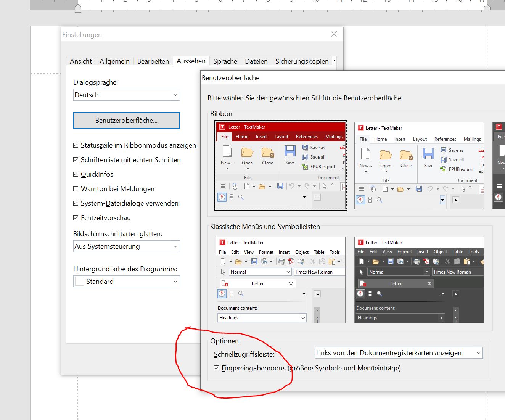Select the Aussehen tab
505x420 pixels.
pos(191,61)
